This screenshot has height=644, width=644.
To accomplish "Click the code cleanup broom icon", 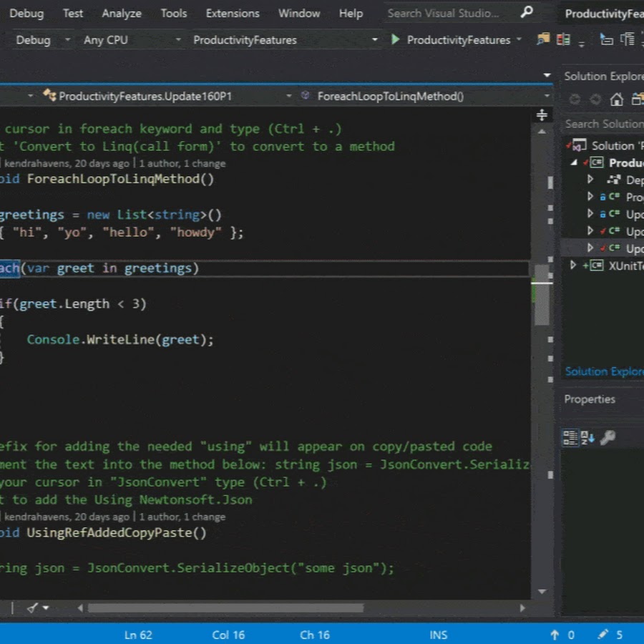I will click(x=32, y=608).
